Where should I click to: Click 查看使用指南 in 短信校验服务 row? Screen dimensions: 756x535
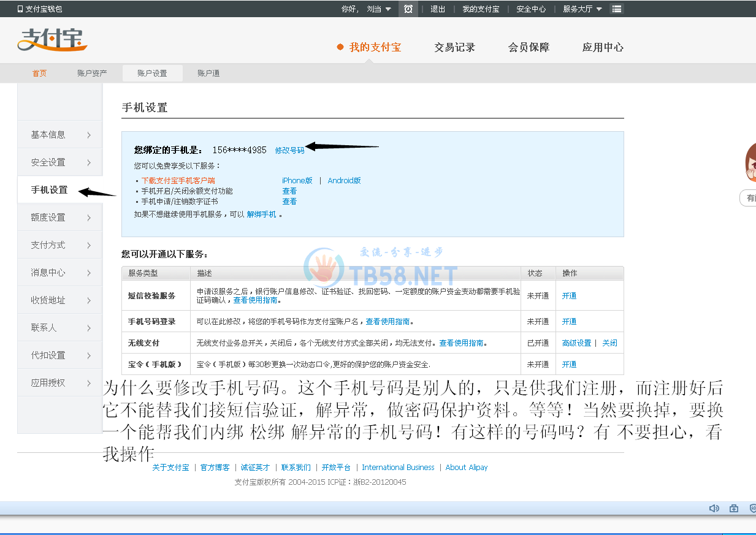[256, 300]
